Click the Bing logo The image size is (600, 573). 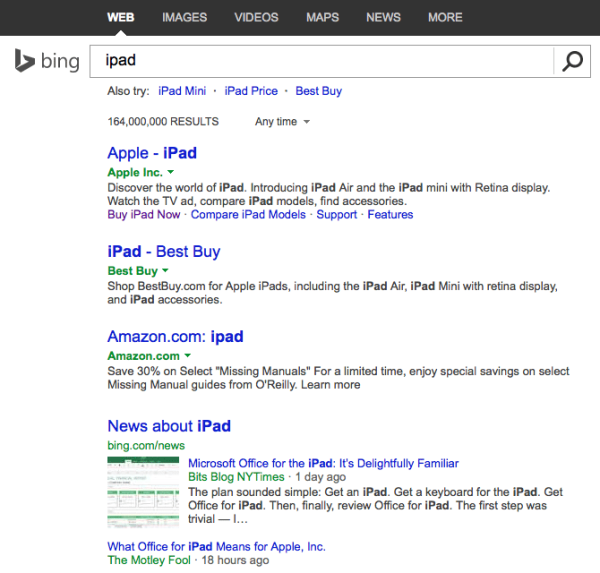point(47,62)
